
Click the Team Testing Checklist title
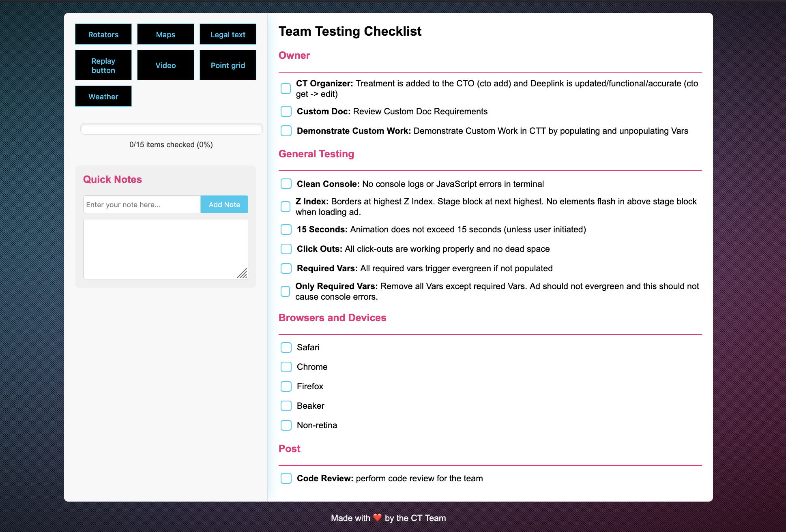tap(350, 31)
